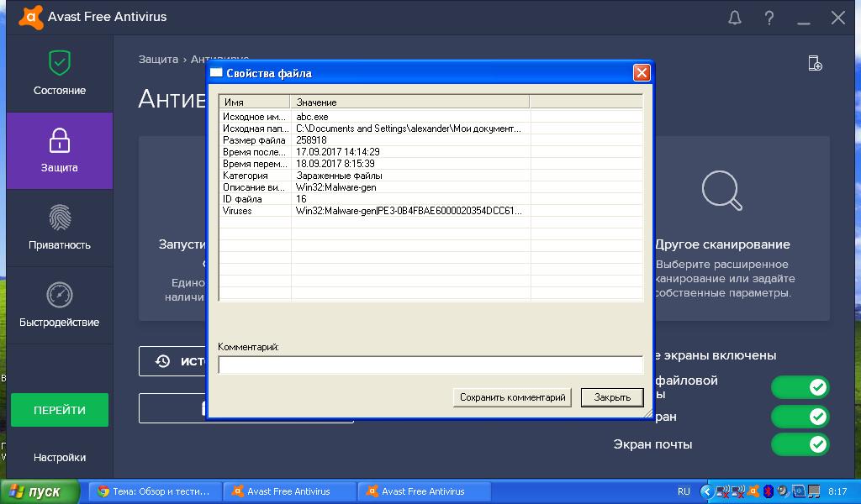Screen dimensions: 861x504
Task: Click the 8:17 taskbar clock
Action: tap(837, 491)
